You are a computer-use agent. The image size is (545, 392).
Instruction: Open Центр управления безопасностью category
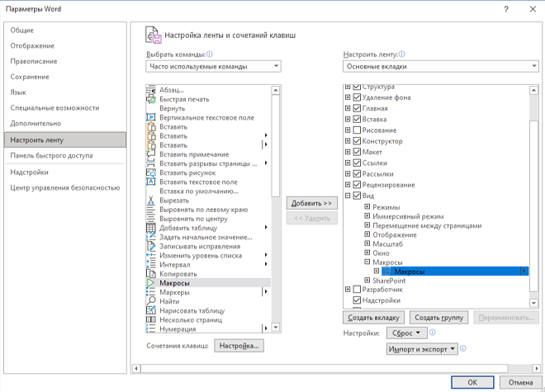65,187
